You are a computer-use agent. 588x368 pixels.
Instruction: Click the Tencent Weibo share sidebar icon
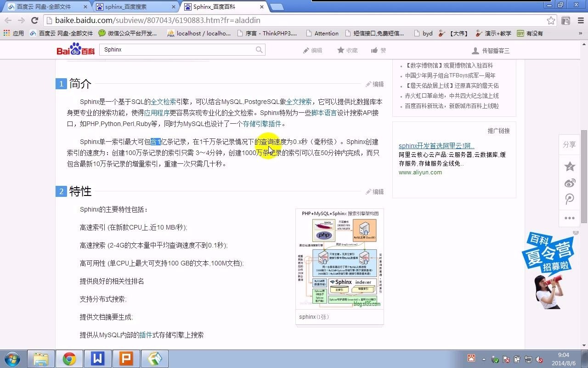click(x=570, y=200)
